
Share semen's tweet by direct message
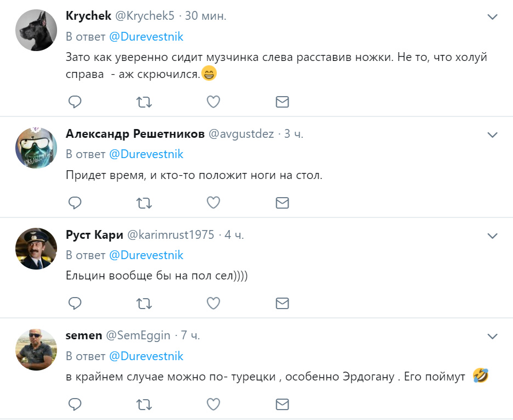point(282,405)
